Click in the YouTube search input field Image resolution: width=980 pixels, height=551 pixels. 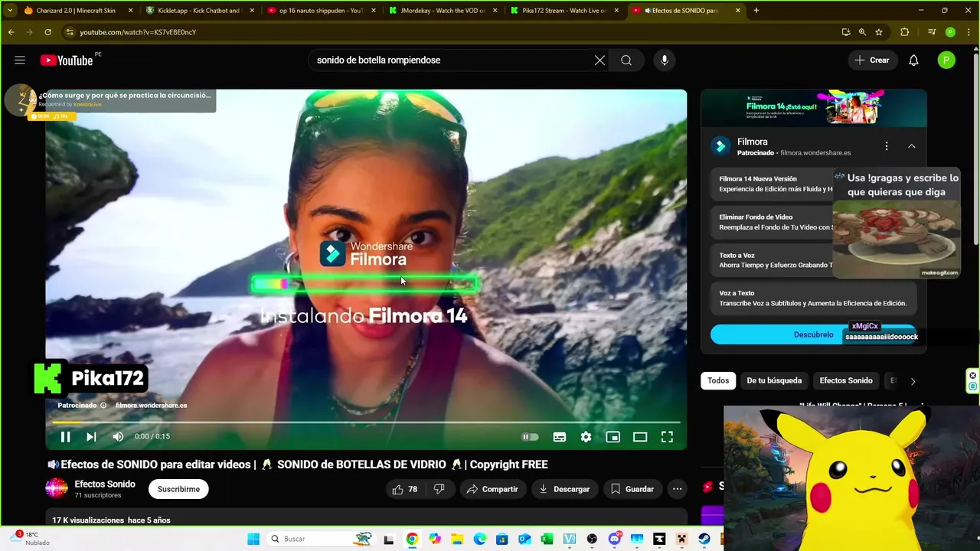pos(452,60)
